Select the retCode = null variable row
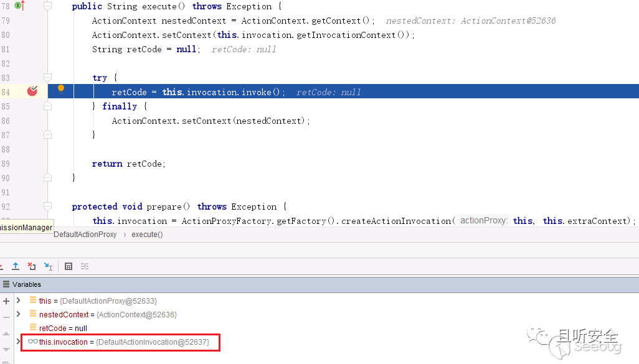The width and height of the screenshot is (639, 364). pos(62,329)
